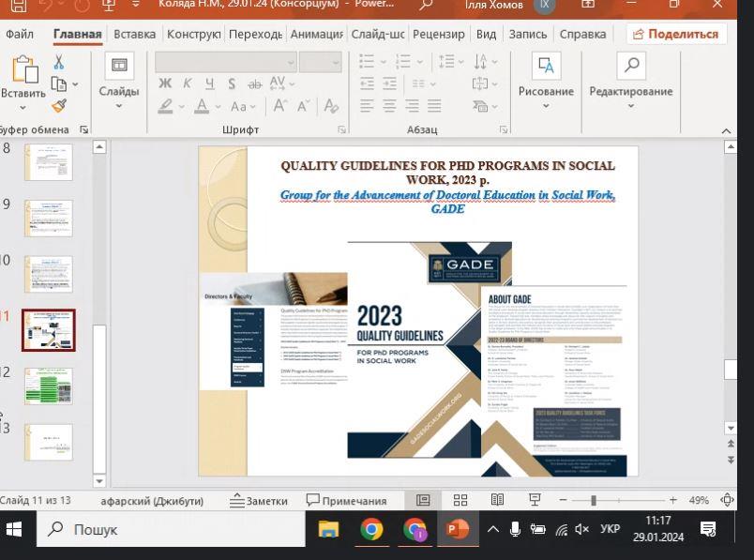This screenshot has height=560, width=754.
Task: Click the New Slide (Слайды) icon
Action: (x=119, y=66)
